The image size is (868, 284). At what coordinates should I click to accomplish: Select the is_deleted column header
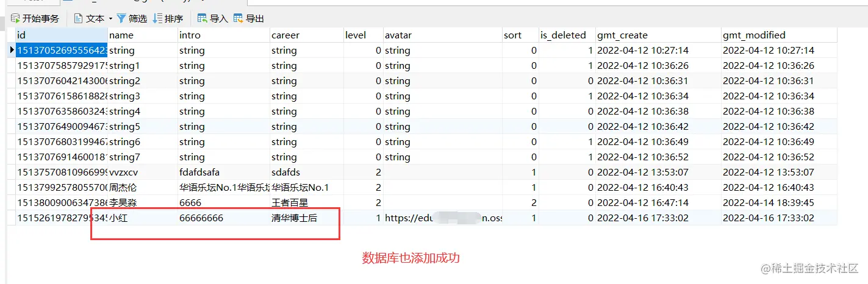pos(567,35)
